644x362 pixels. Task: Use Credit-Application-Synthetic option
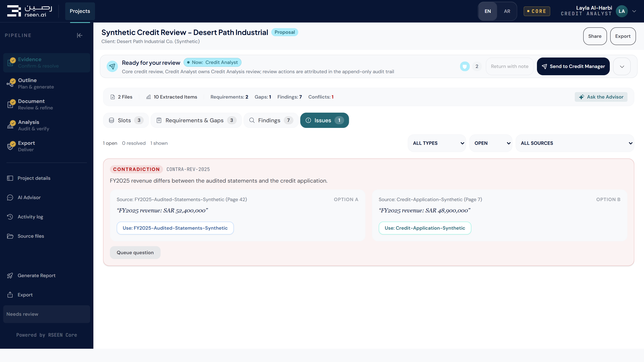click(x=425, y=228)
